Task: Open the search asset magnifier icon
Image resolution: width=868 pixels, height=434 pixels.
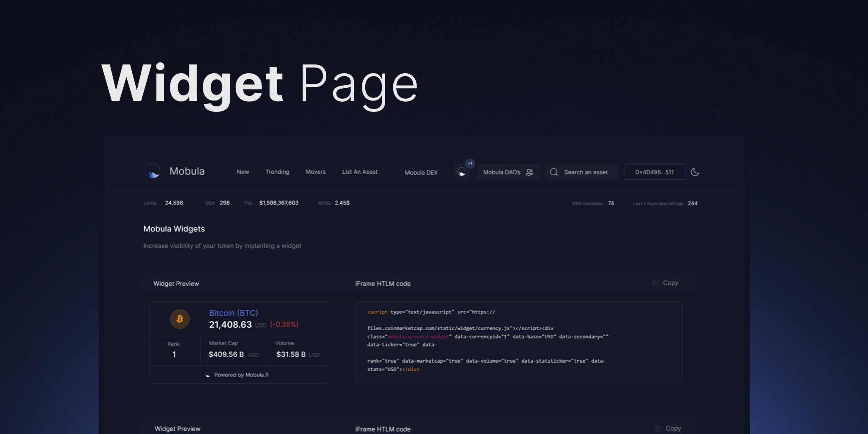Action: point(554,172)
